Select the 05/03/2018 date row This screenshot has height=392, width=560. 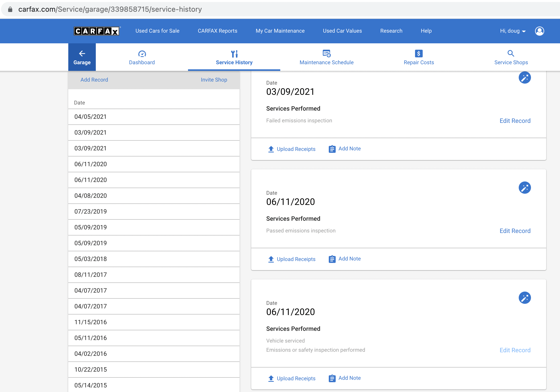click(154, 259)
